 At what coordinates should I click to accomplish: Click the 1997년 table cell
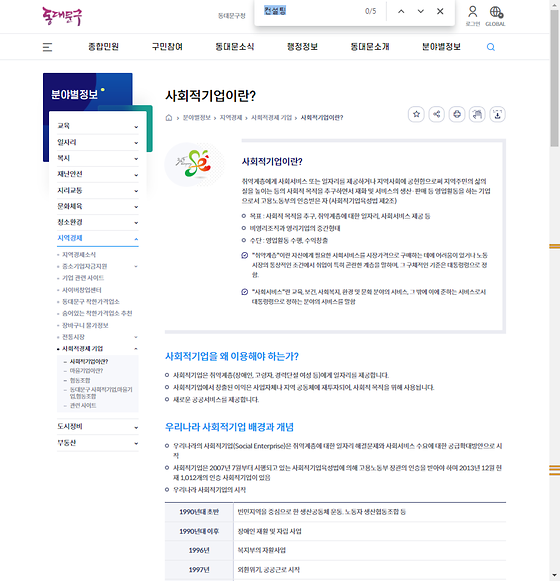point(199,570)
